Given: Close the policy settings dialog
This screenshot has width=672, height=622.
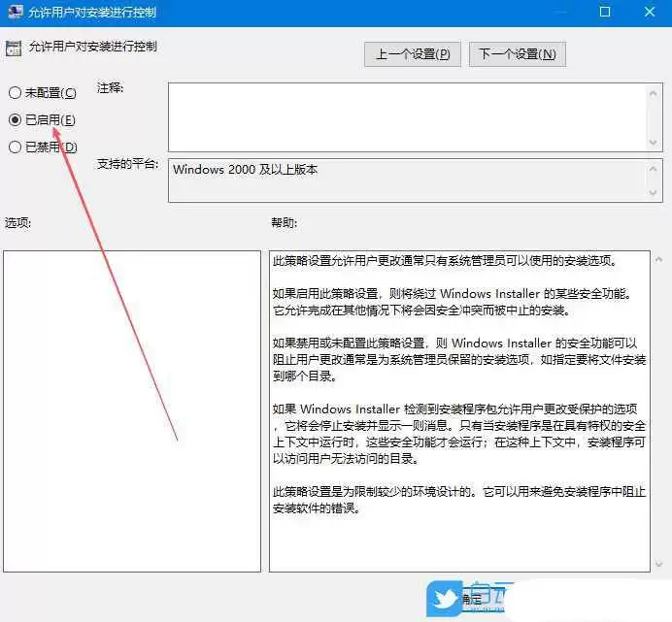Looking at the screenshot, I should 650,12.
